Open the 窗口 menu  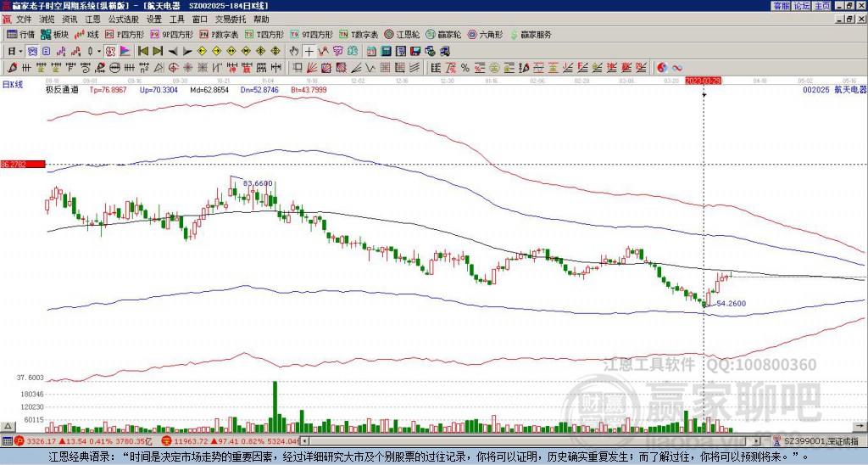200,20
